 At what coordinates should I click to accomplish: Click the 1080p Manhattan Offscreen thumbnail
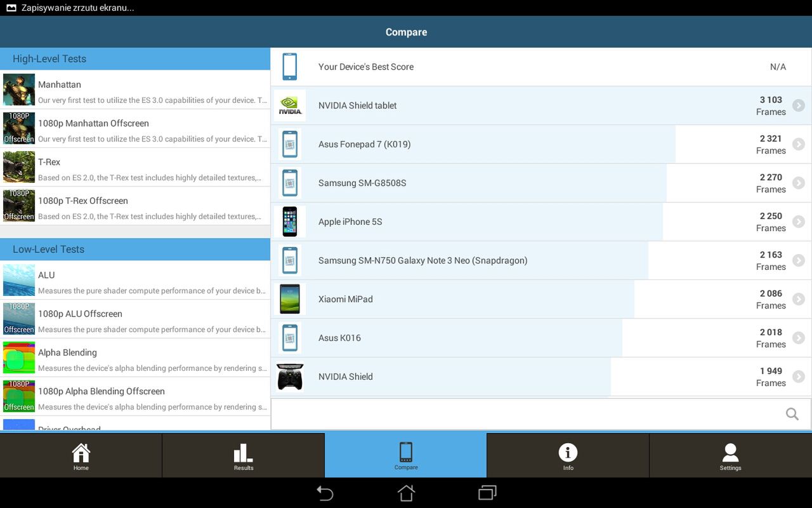pos(19,128)
